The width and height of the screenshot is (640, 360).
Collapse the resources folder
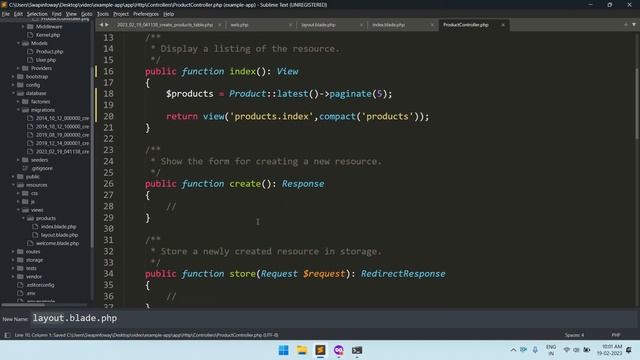(13, 185)
